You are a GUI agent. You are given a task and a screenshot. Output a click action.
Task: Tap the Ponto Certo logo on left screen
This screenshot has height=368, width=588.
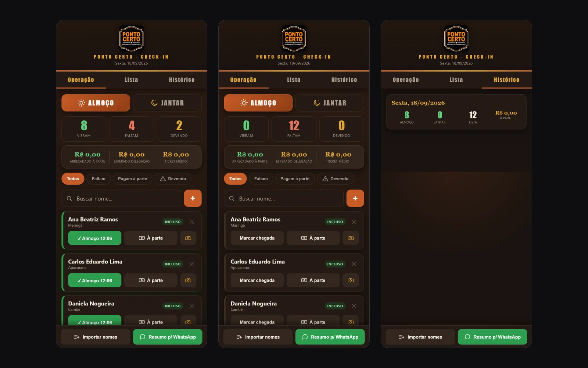[132, 38]
